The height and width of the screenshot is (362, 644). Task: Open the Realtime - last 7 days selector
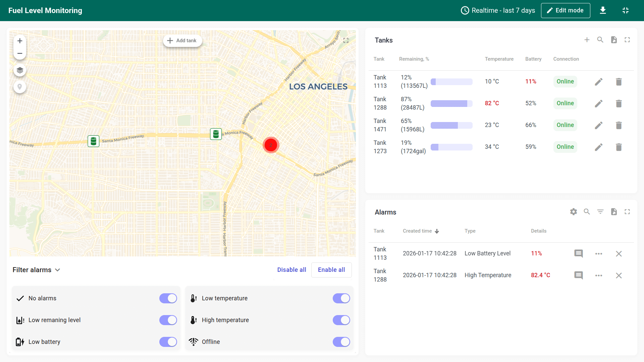point(498,10)
